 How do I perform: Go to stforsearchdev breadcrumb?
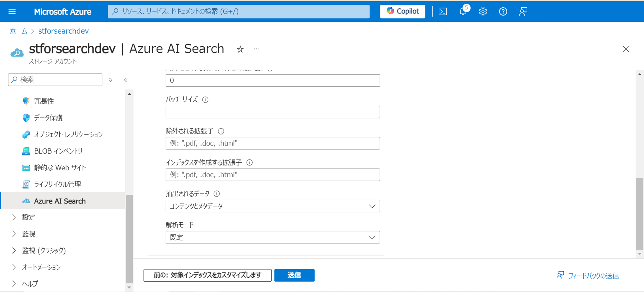pos(64,31)
